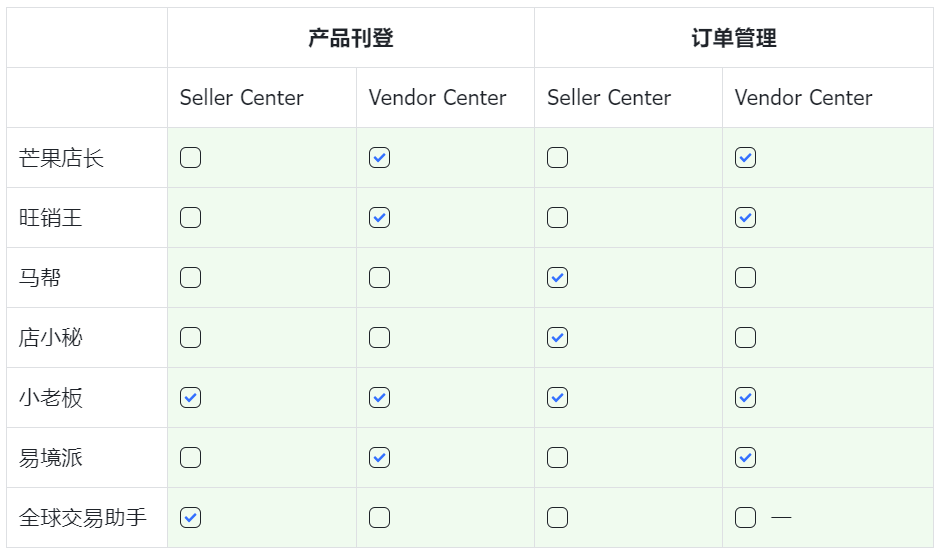This screenshot has width=938, height=555.
Task: Click the 订单管理 column group header
Action: [734, 38]
